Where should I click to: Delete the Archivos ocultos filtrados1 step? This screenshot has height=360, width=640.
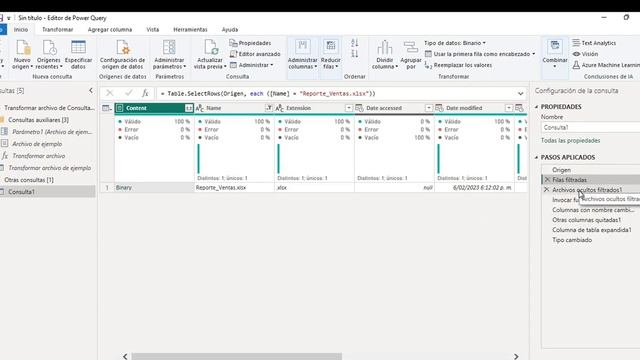pos(547,190)
